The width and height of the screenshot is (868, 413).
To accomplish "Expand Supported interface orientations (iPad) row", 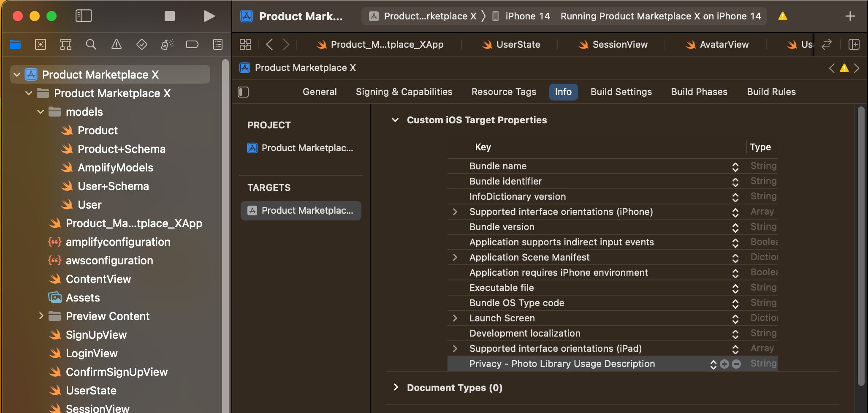I will coord(455,348).
